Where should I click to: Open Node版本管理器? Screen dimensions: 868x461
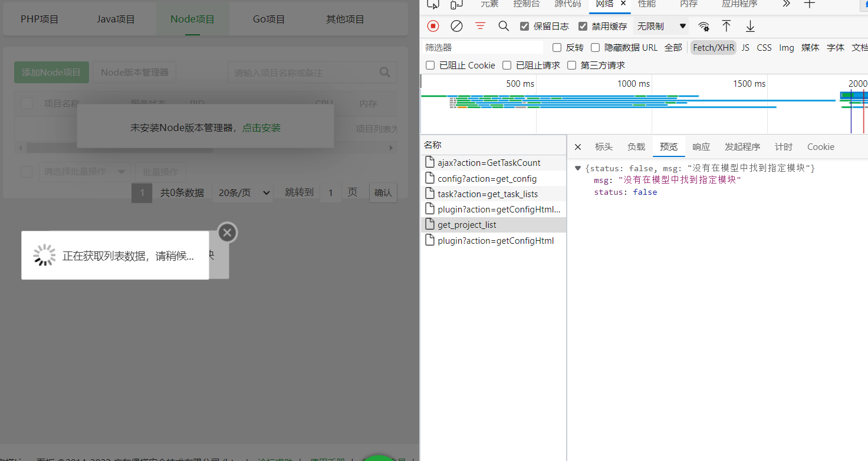[134, 72]
